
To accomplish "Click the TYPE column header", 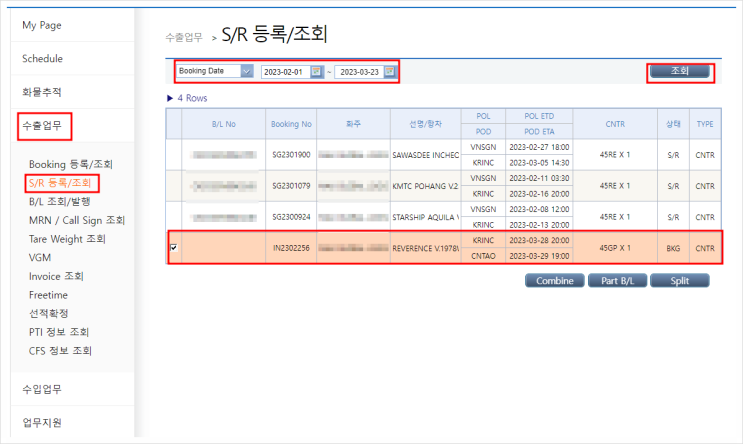I will coord(705,124).
